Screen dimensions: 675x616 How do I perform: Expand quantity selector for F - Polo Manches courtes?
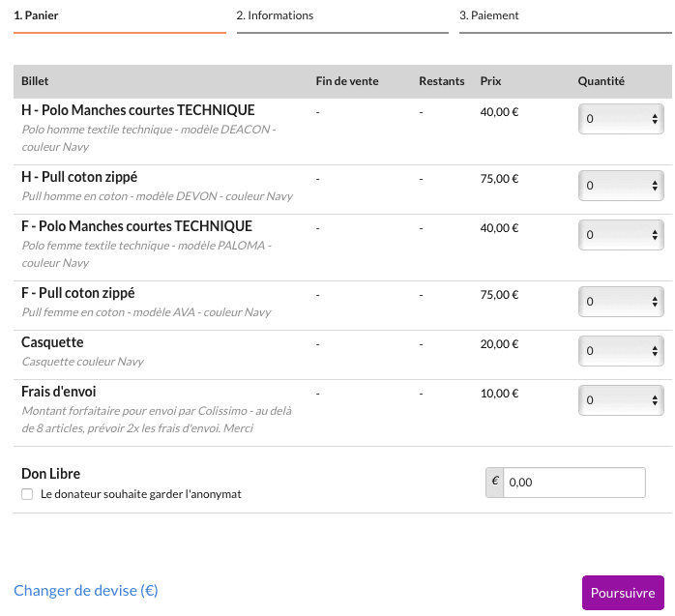pyautogui.click(x=621, y=234)
